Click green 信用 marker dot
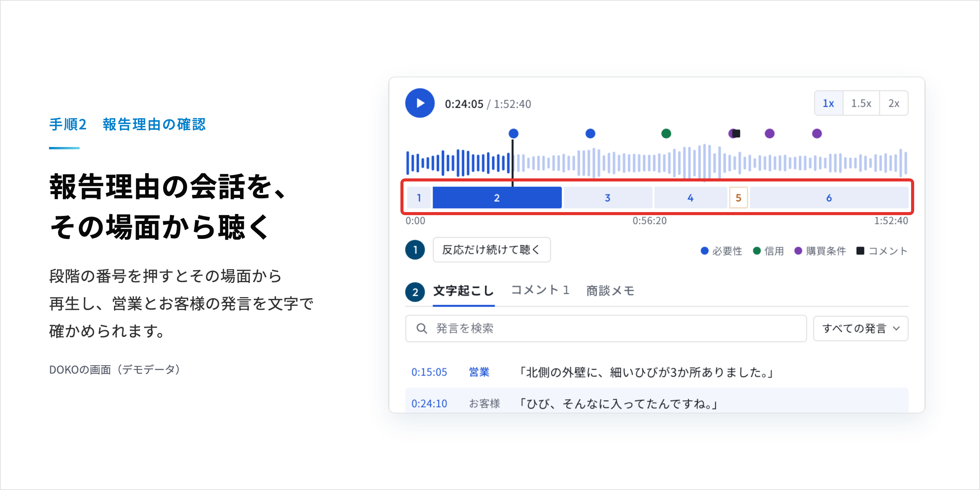Viewport: 980px width, 490px height. click(666, 134)
